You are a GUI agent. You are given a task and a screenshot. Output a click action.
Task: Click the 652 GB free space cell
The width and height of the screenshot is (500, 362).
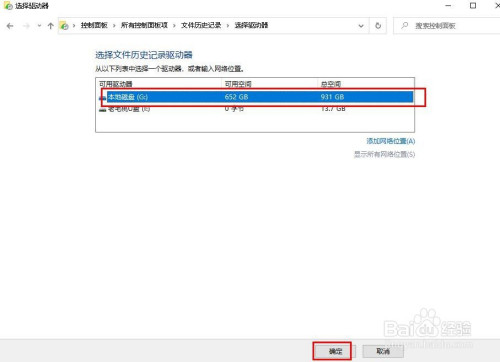click(236, 97)
